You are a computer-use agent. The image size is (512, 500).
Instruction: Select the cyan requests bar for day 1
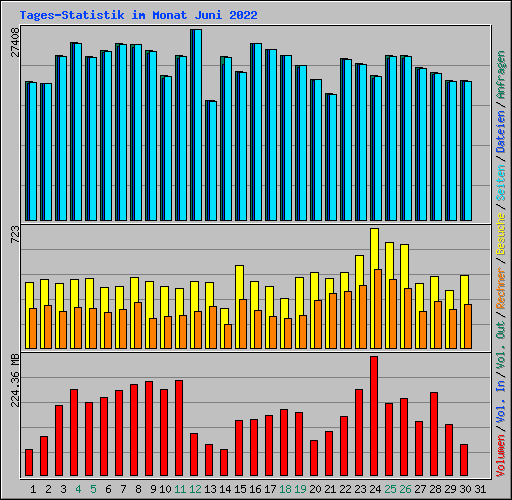tap(33, 151)
